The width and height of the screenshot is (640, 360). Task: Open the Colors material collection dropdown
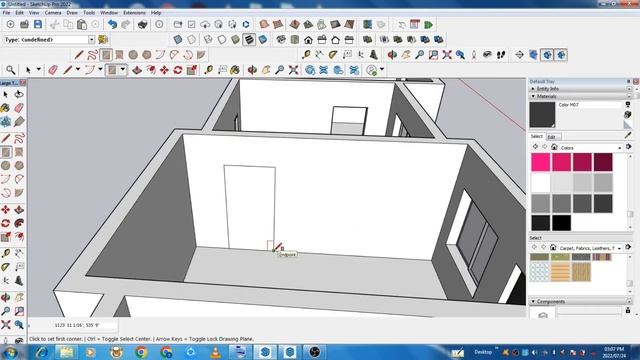tap(620, 148)
